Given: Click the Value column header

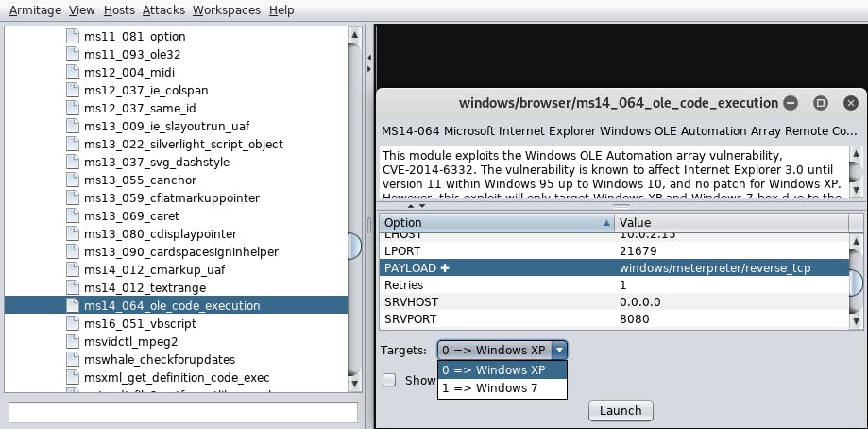Looking at the screenshot, I should (731, 222).
